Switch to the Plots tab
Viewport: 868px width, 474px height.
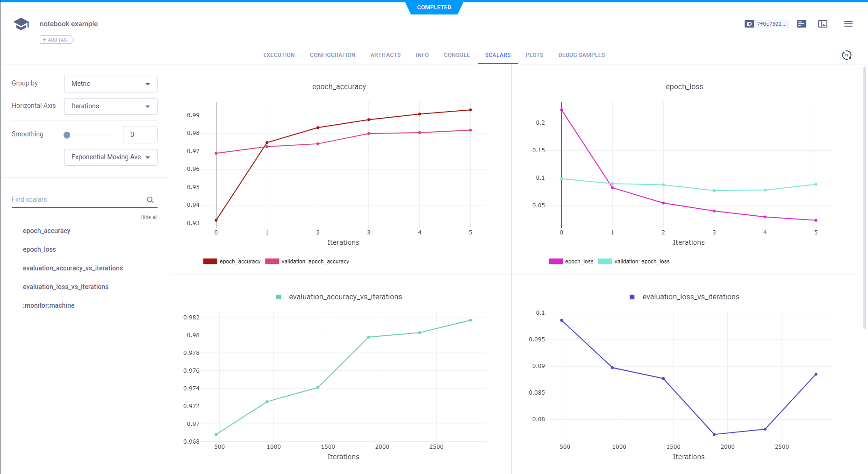click(x=534, y=55)
